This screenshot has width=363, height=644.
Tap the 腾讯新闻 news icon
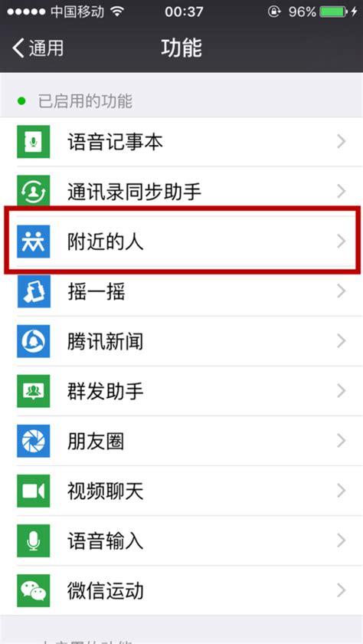[x=33, y=341]
